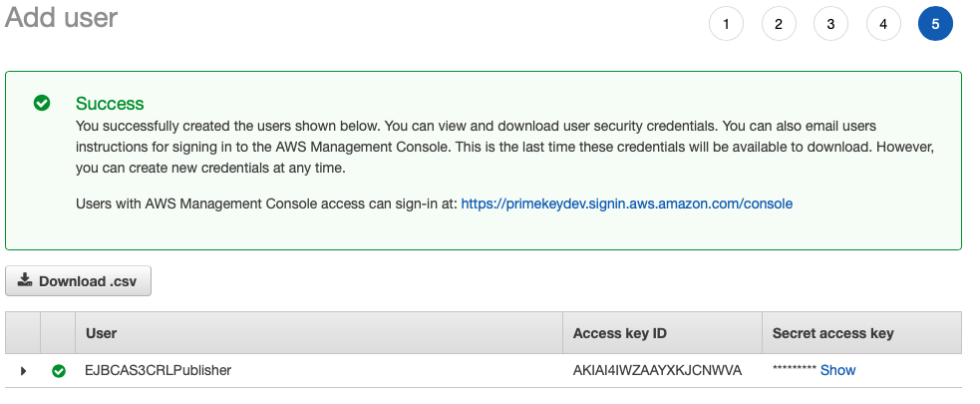Click the Access key ID column header
980x404 pixels.
tap(620, 333)
